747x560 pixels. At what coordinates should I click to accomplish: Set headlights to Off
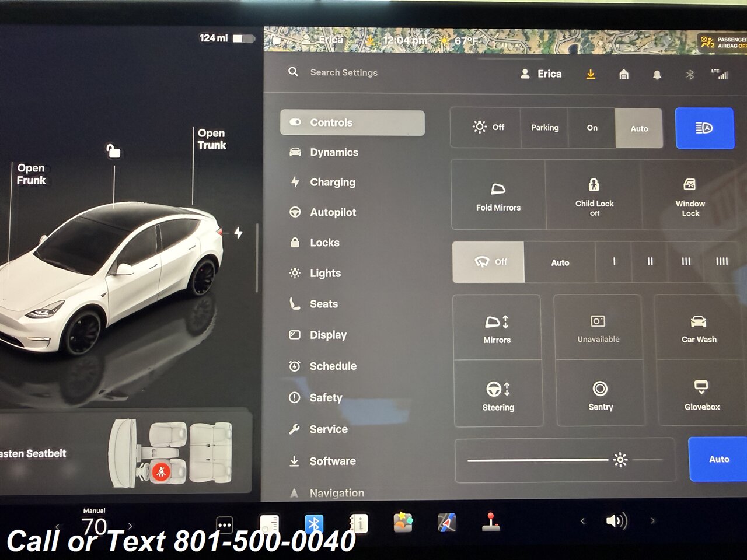486,127
